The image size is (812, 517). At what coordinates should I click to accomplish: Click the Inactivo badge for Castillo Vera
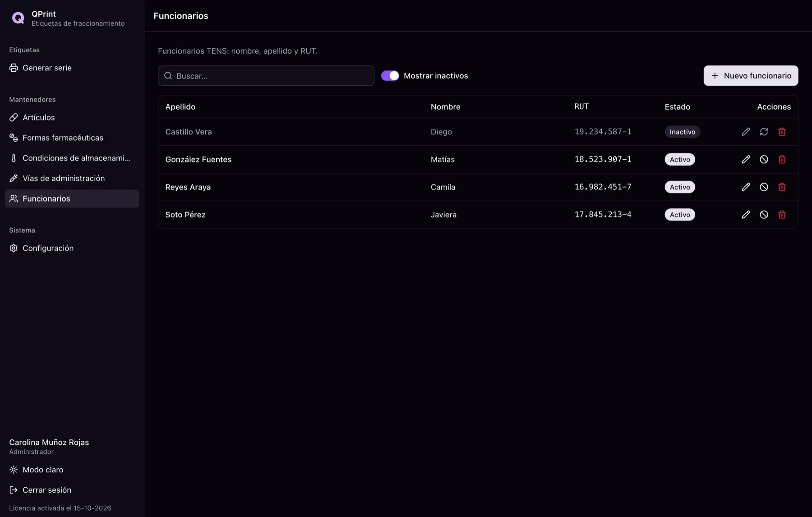(x=682, y=132)
